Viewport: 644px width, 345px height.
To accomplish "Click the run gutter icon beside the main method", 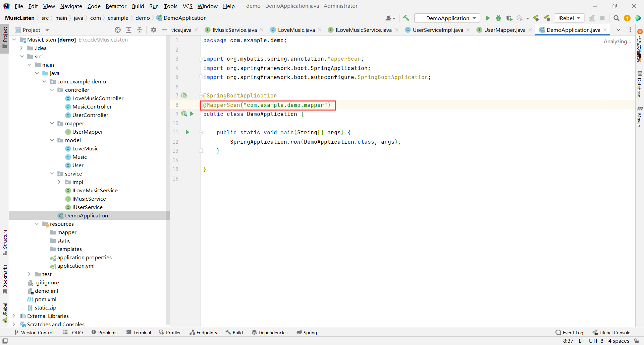I will [187, 132].
